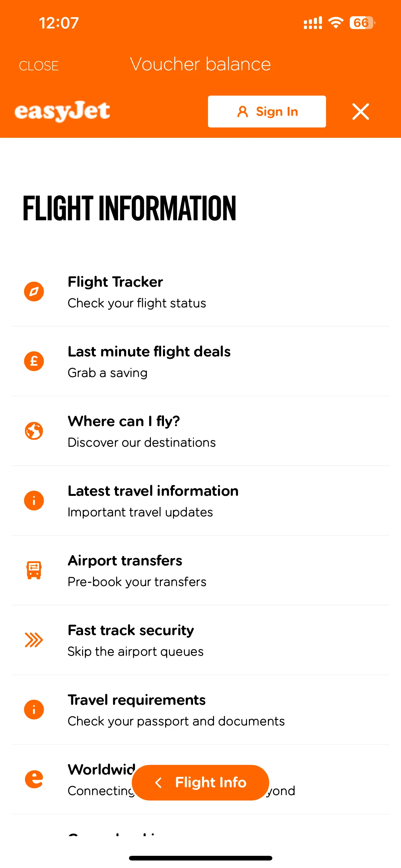401x868 pixels.
Task: Tap the bus icon for Airport transfers
Action: (x=34, y=570)
